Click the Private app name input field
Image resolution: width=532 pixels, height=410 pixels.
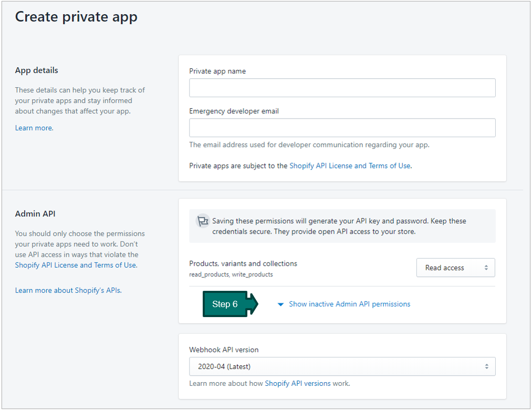tap(342, 88)
